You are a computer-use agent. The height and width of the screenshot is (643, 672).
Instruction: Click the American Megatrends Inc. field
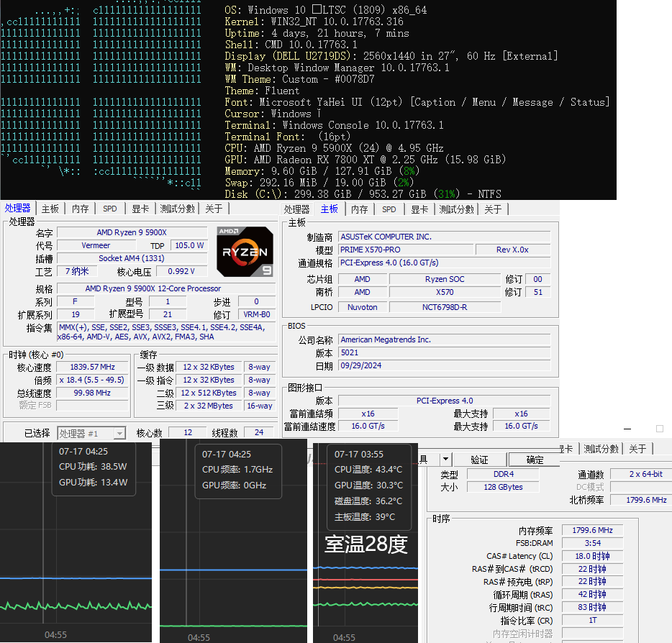click(x=445, y=339)
